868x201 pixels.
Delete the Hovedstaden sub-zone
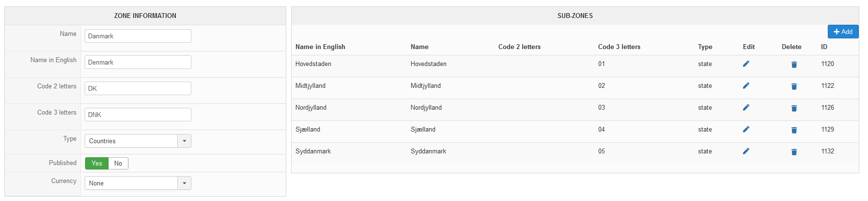tap(794, 64)
